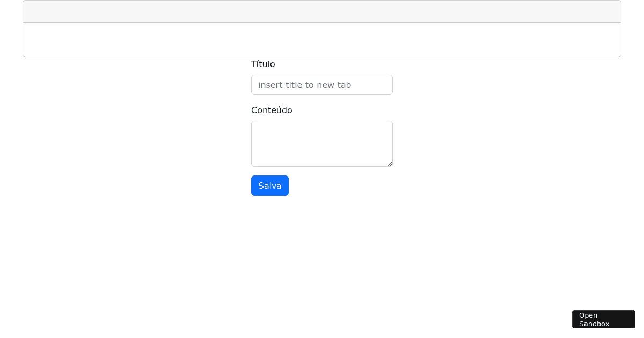This screenshot has width=644, height=338.
Task: Activate the blue Salva button
Action: [x=270, y=186]
